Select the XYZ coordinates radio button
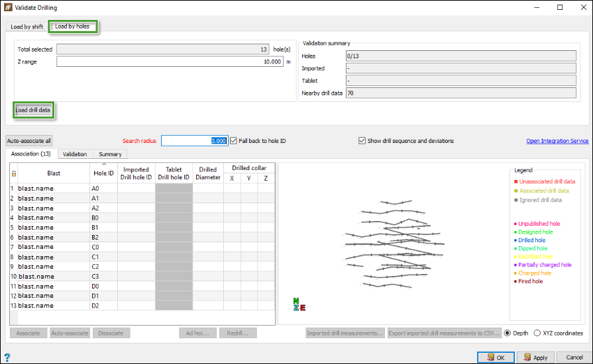 click(x=537, y=333)
